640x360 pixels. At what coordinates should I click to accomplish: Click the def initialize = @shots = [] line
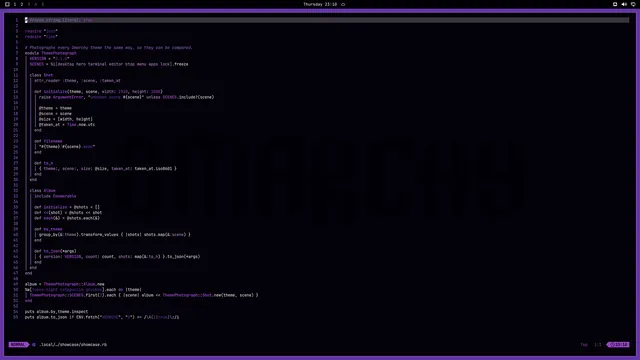tap(67, 207)
